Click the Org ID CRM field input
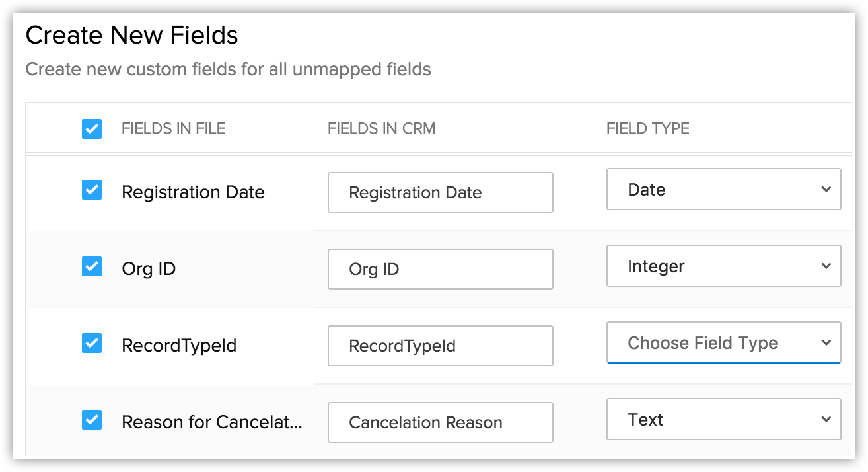 (440, 269)
